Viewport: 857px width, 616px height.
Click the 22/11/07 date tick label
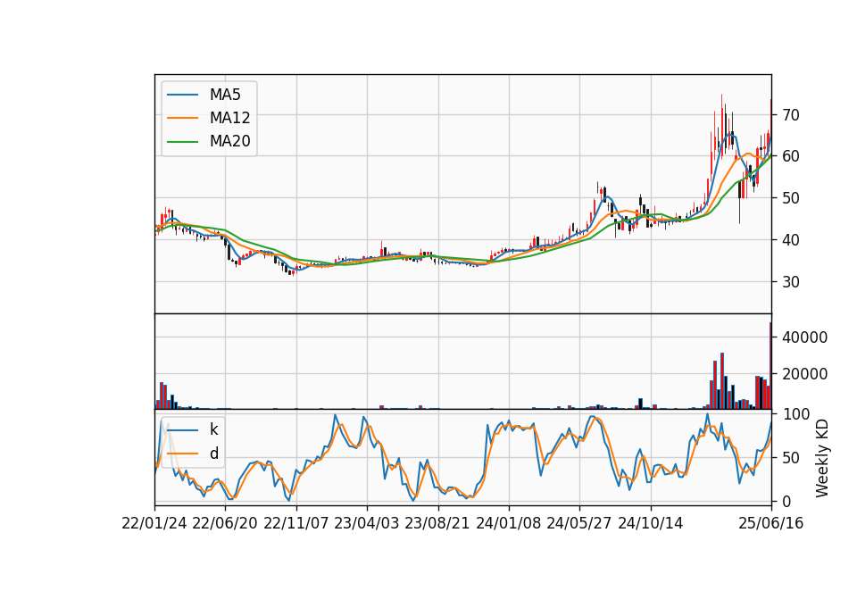tap(295, 523)
